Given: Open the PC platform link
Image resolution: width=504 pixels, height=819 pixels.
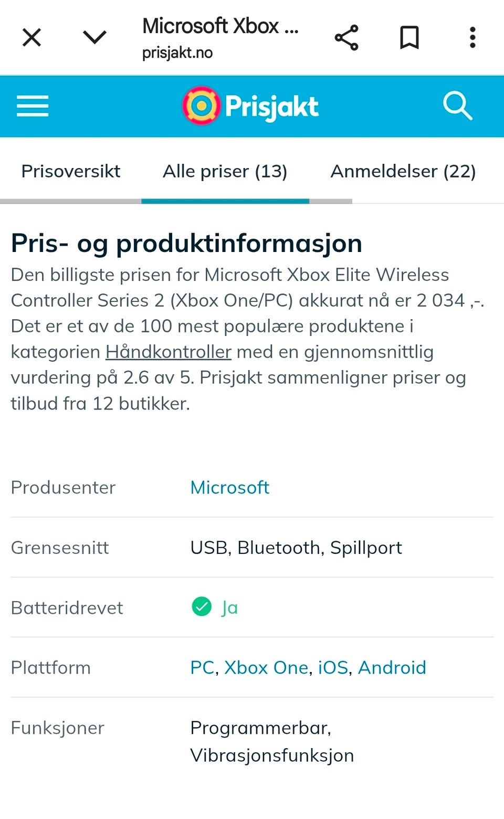Looking at the screenshot, I should click(202, 668).
